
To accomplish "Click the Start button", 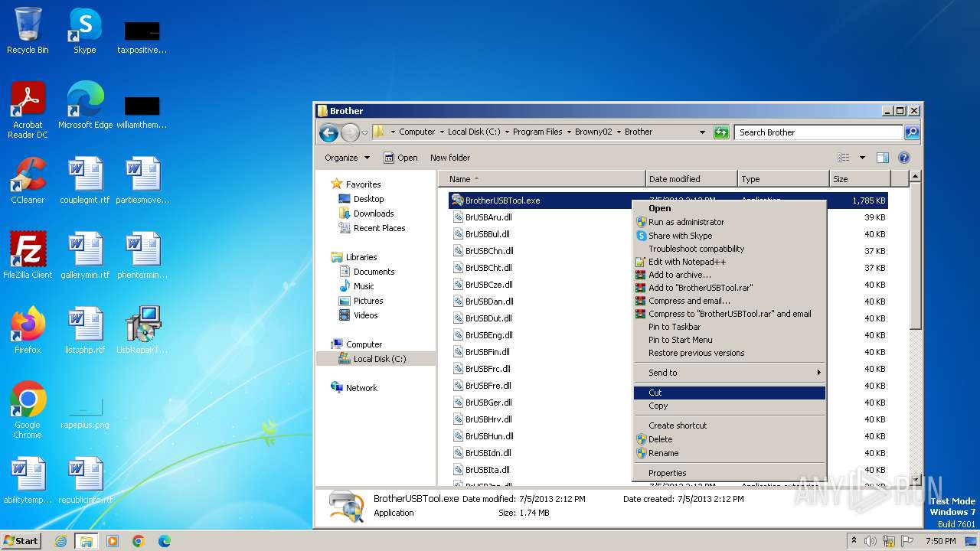I will (21, 541).
